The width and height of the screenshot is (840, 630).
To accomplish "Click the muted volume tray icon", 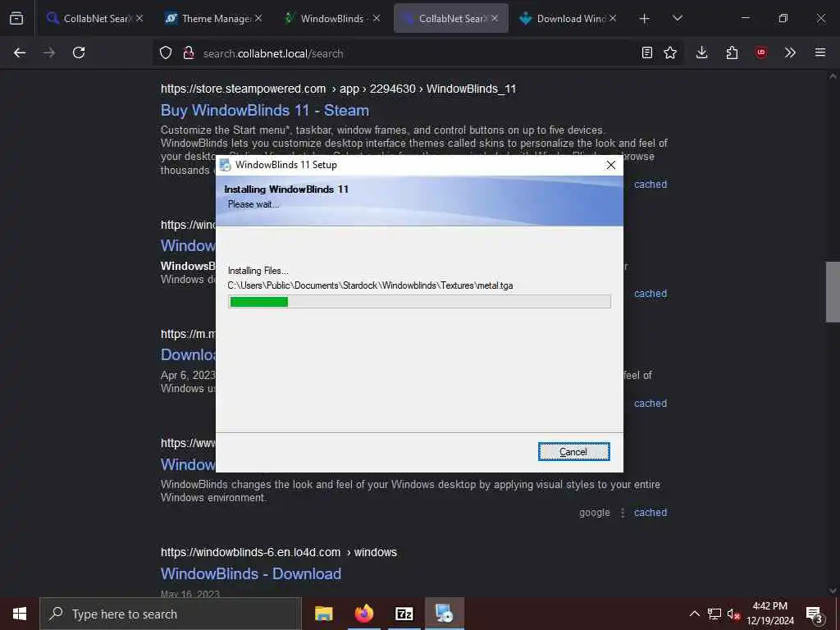I will click(x=733, y=614).
